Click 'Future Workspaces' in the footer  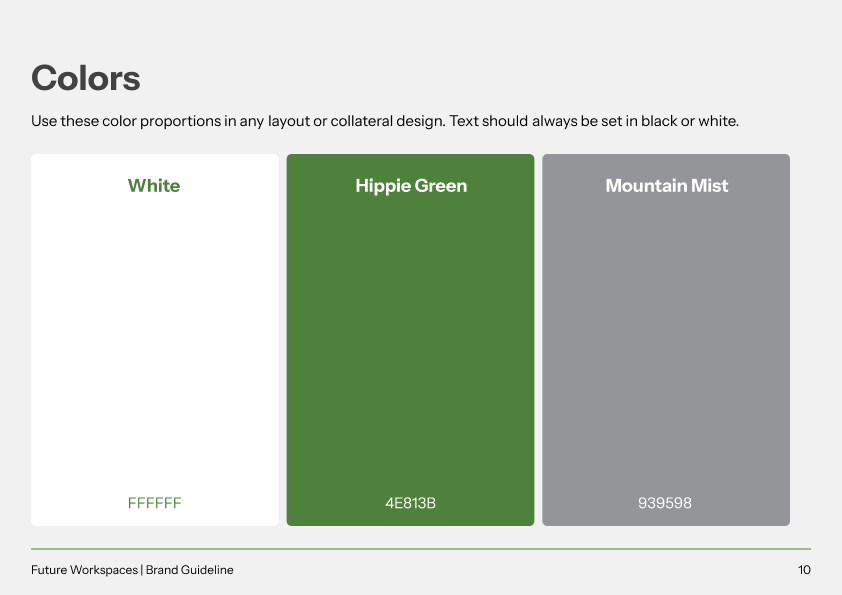(85, 570)
